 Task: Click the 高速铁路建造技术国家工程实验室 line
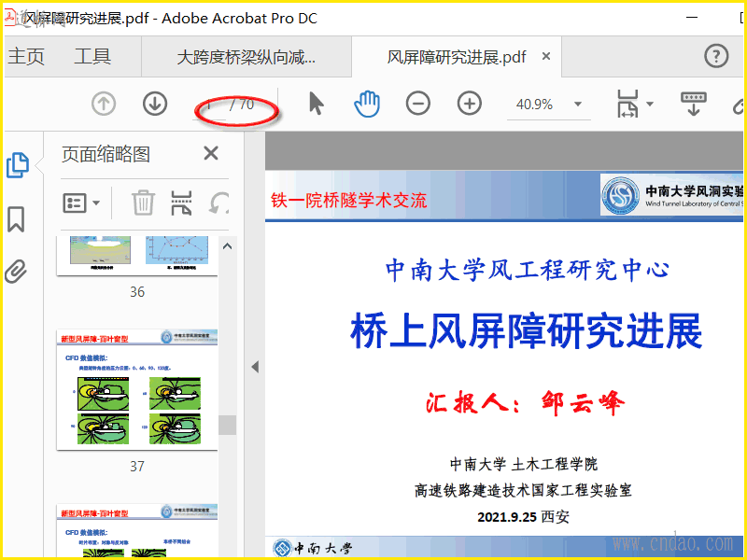[523, 490]
